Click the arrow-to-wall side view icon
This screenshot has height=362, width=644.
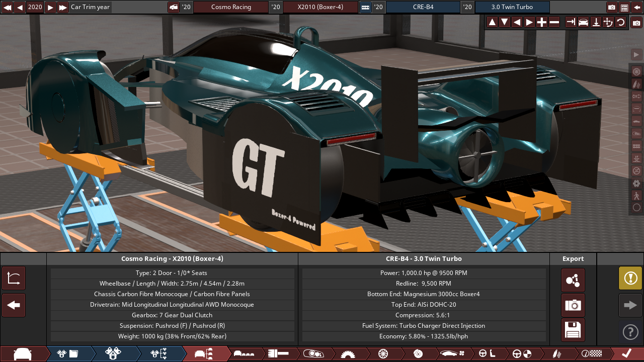[571, 22]
